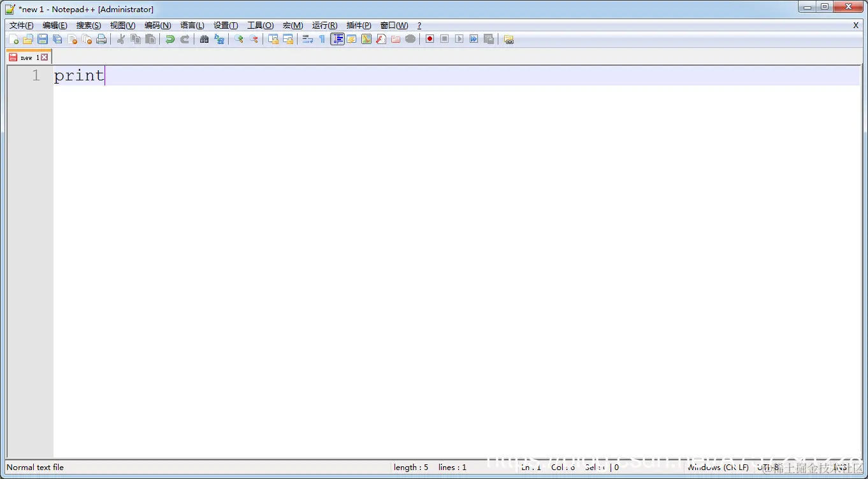The height and width of the screenshot is (479, 868).
Task: Click the Save All toolbar icon
Action: [57, 39]
